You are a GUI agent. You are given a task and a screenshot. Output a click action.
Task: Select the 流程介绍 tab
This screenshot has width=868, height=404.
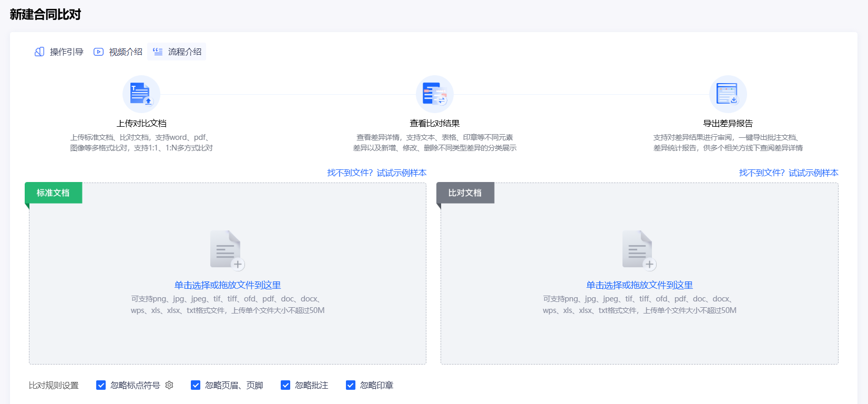coord(177,52)
